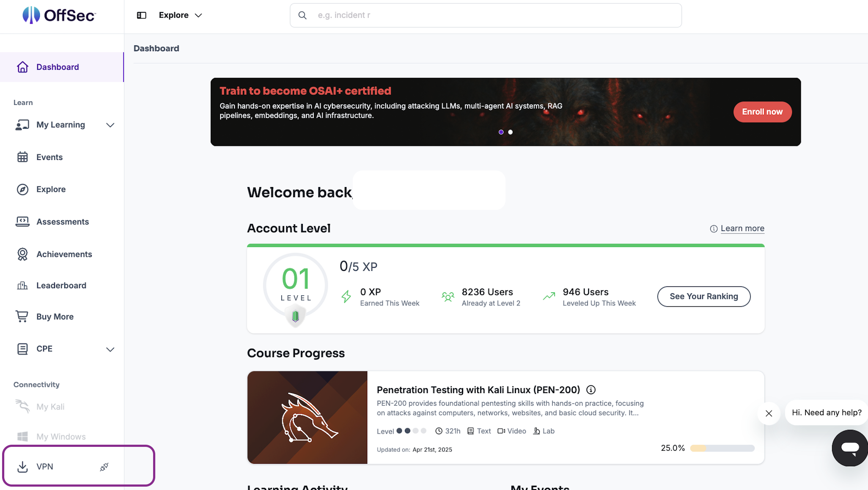Click the Achievements ribbon badge icon

pyautogui.click(x=22, y=254)
